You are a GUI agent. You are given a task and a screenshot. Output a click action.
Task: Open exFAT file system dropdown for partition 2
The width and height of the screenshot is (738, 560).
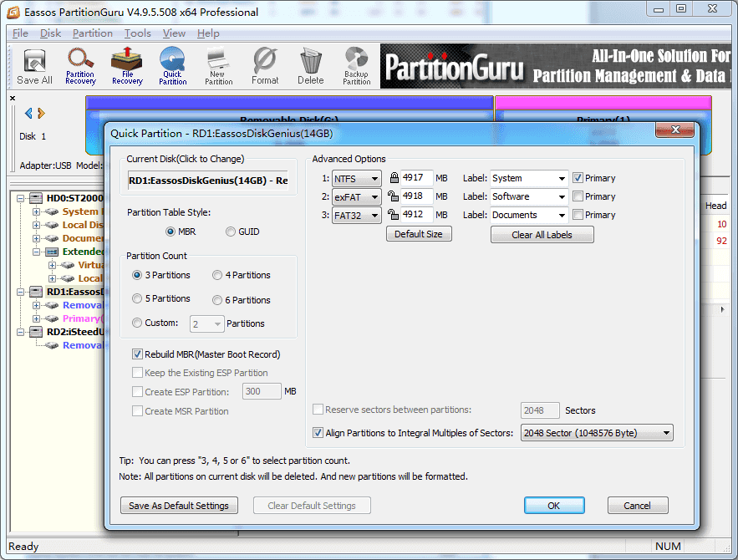[356, 197]
